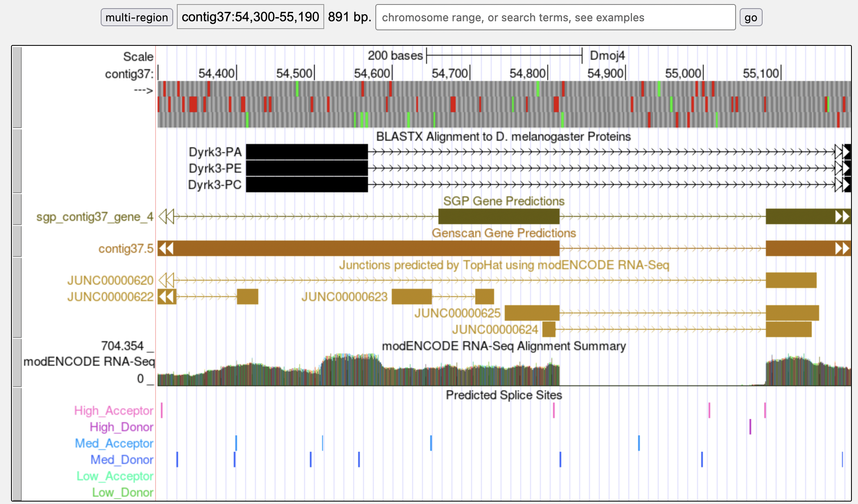
Task: Click the High_Donor splice site label
Action: (x=122, y=427)
